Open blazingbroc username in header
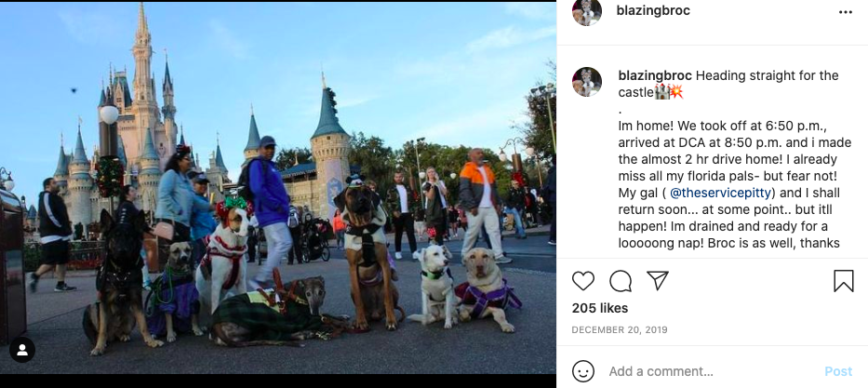The width and height of the screenshot is (868, 388). click(x=653, y=11)
